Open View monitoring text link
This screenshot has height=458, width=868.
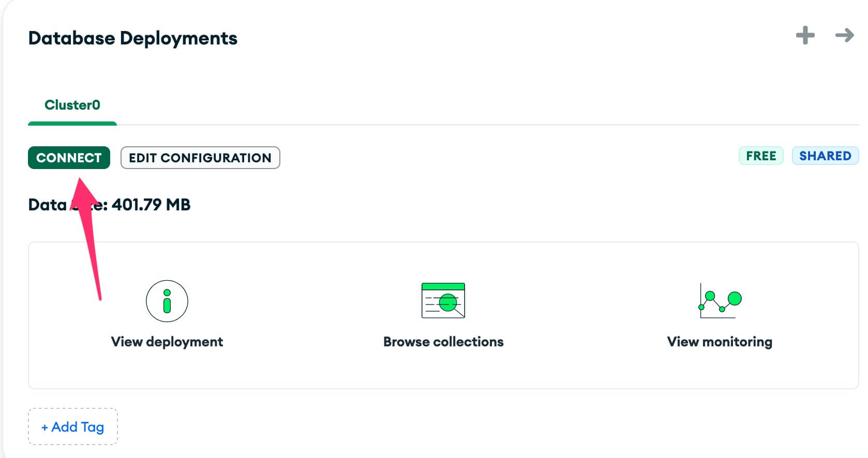click(720, 342)
